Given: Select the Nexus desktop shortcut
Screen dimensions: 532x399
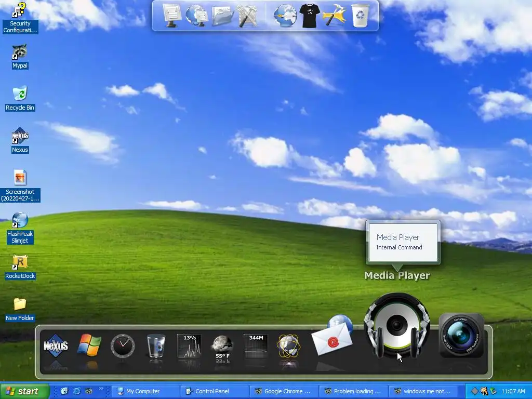Looking at the screenshot, I should click(20, 141).
